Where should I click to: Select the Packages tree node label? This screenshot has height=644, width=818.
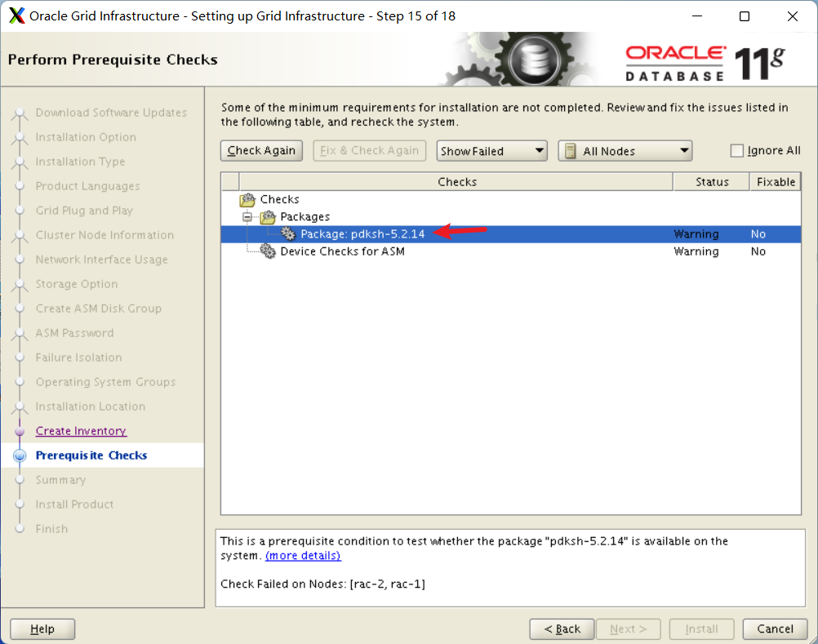[x=305, y=217]
